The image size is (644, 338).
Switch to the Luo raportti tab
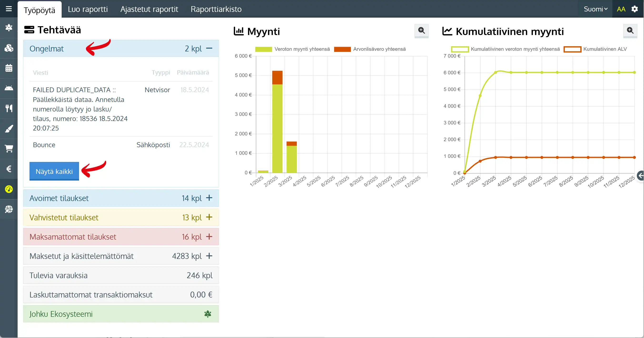coord(88,9)
